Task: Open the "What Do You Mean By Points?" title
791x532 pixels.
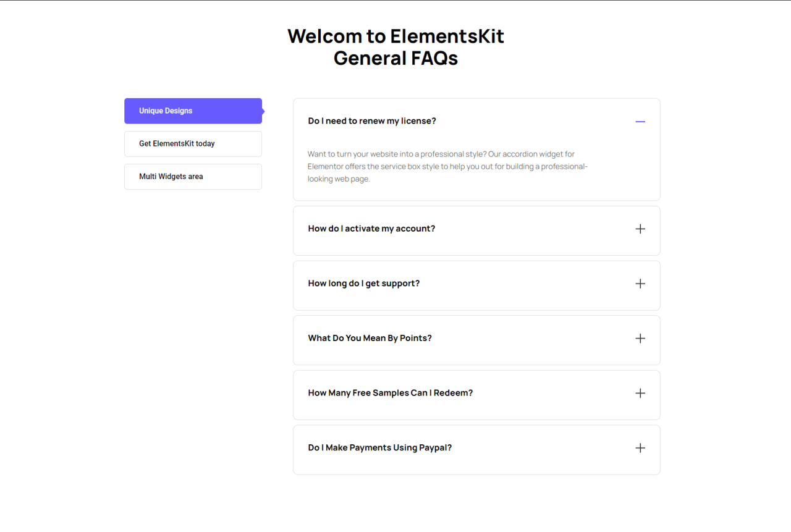Action: [370, 339]
